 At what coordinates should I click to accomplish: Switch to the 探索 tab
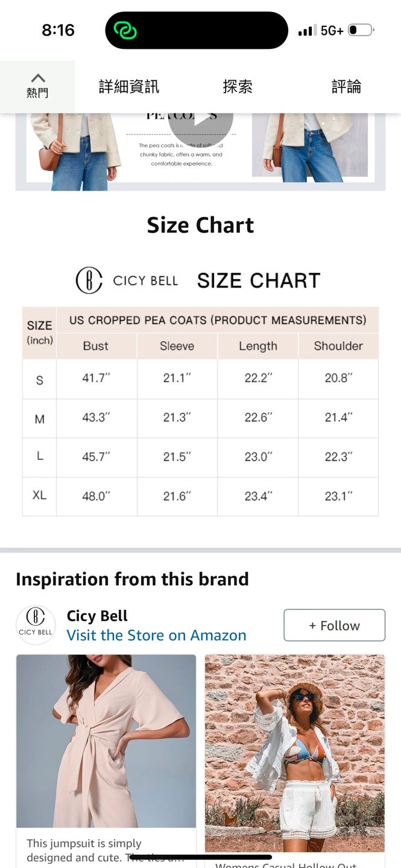point(238,87)
